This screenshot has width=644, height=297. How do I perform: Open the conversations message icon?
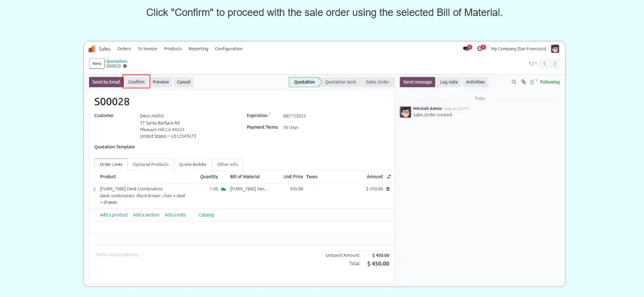click(x=466, y=49)
